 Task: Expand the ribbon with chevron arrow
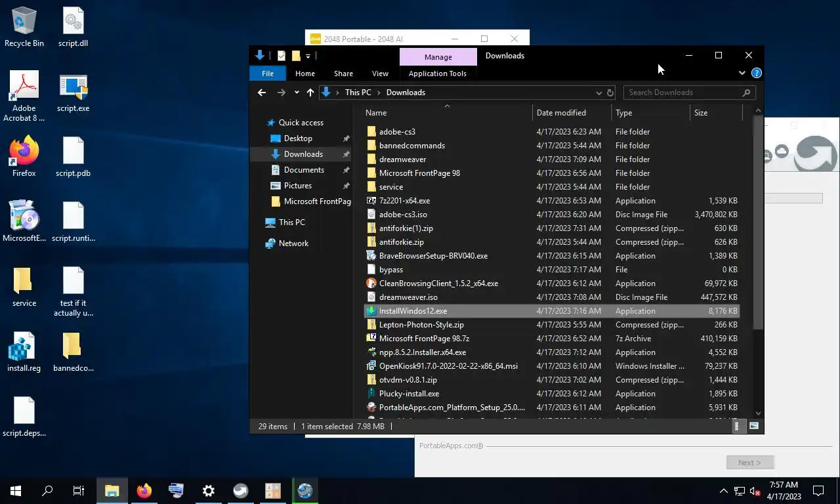click(x=742, y=73)
